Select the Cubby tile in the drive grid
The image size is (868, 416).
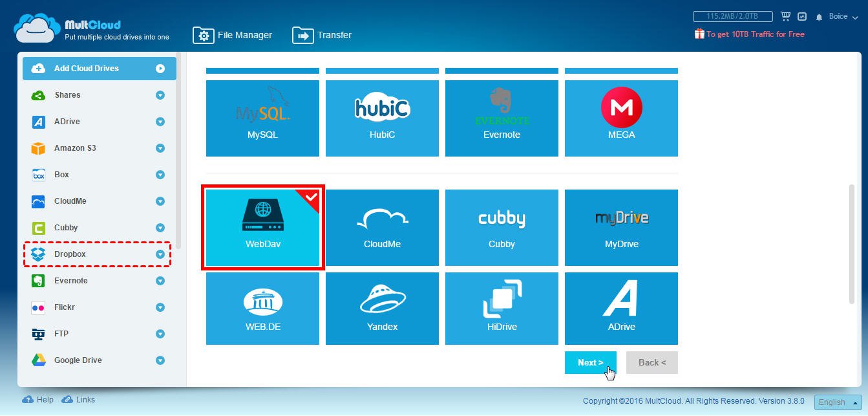click(x=502, y=227)
